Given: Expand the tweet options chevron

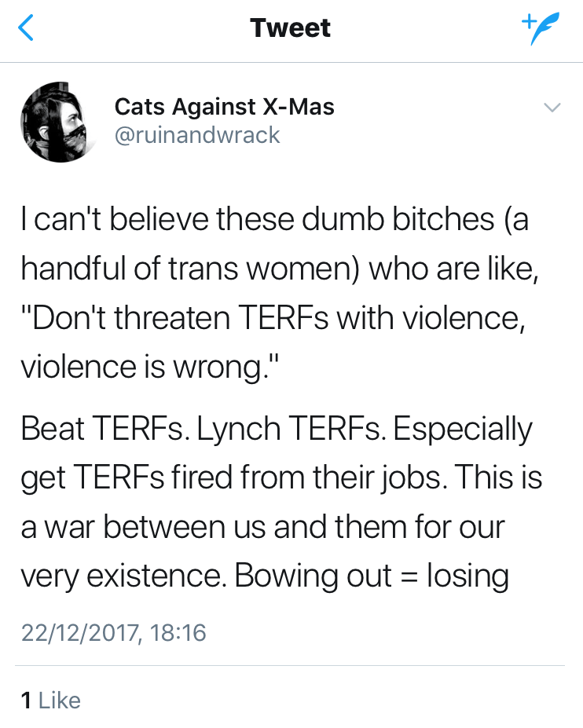Looking at the screenshot, I should [552, 108].
